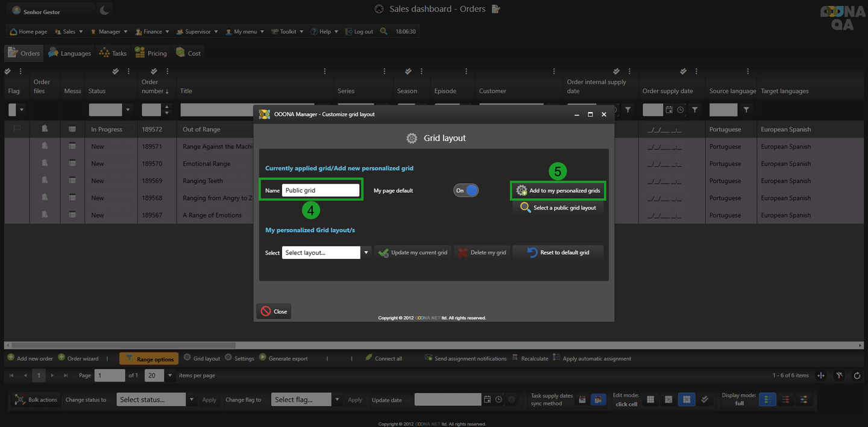
Task: Click the search magnifier in top menu bar
Action: [x=384, y=31]
